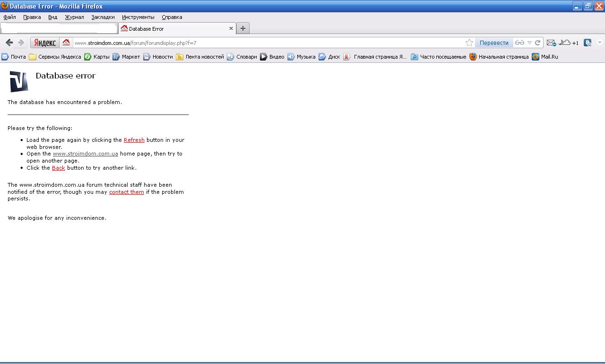Go back with the back arrow

[x=9, y=43]
